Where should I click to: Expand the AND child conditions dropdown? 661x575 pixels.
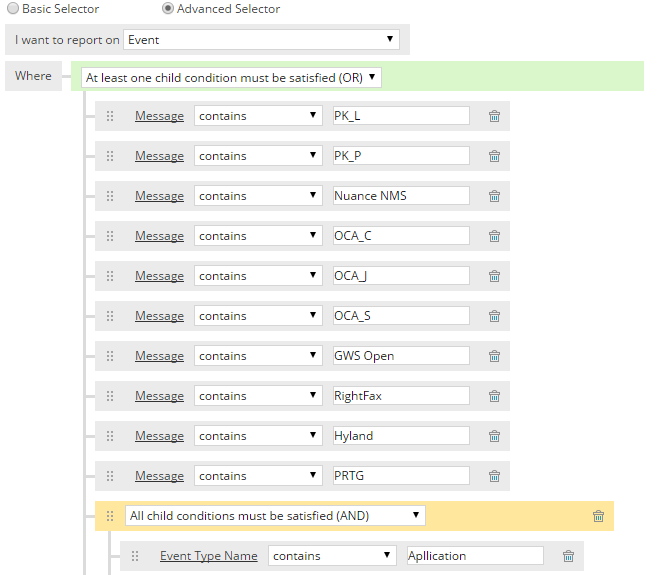pos(275,516)
